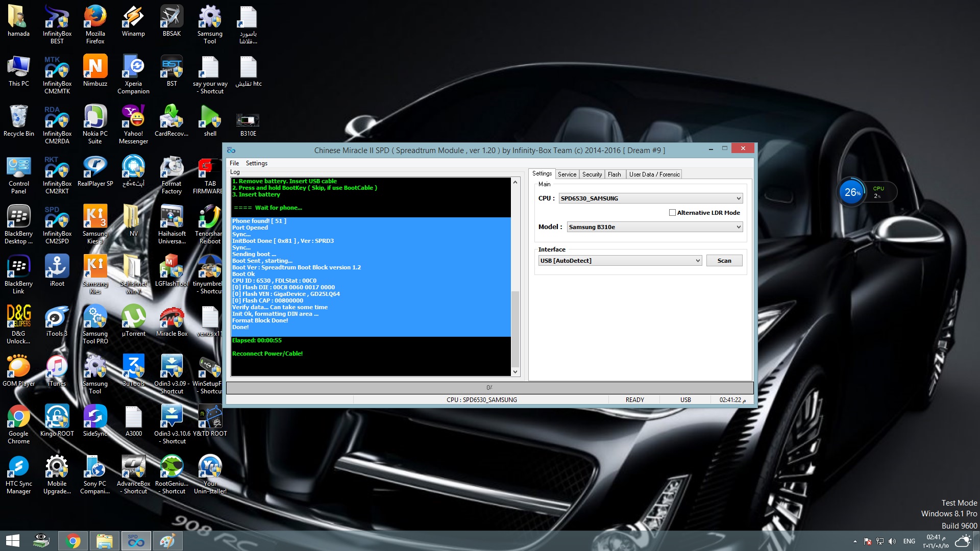Open iRoot desktop icon
The width and height of the screenshot is (980, 551).
point(57,270)
